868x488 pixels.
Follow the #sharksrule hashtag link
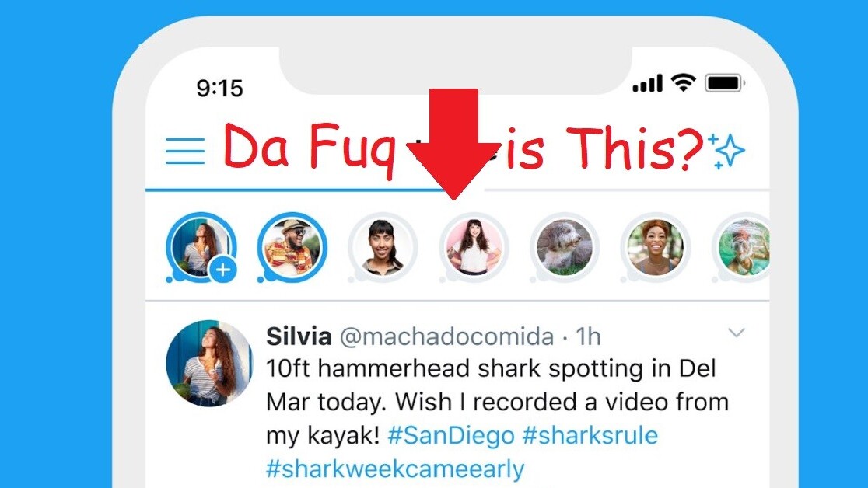tap(590, 435)
